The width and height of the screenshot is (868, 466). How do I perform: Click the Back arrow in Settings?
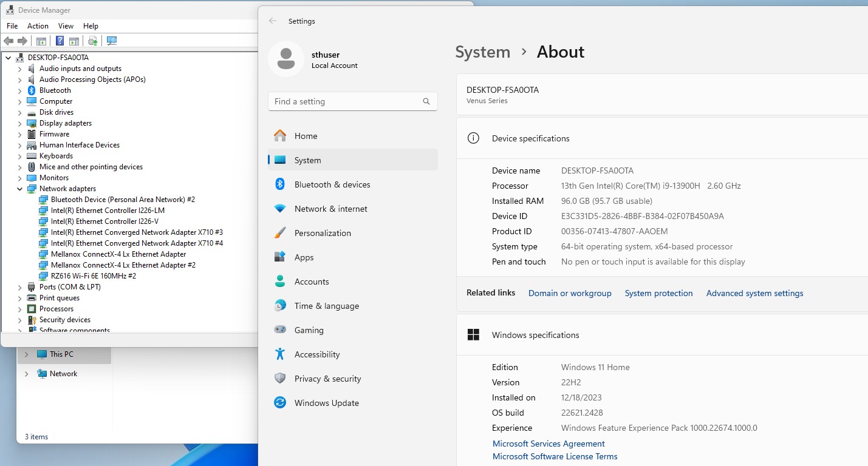[x=273, y=21]
